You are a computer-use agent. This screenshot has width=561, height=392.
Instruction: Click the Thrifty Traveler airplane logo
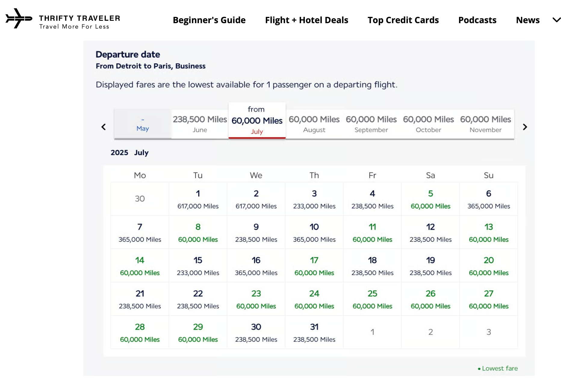click(x=19, y=19)
